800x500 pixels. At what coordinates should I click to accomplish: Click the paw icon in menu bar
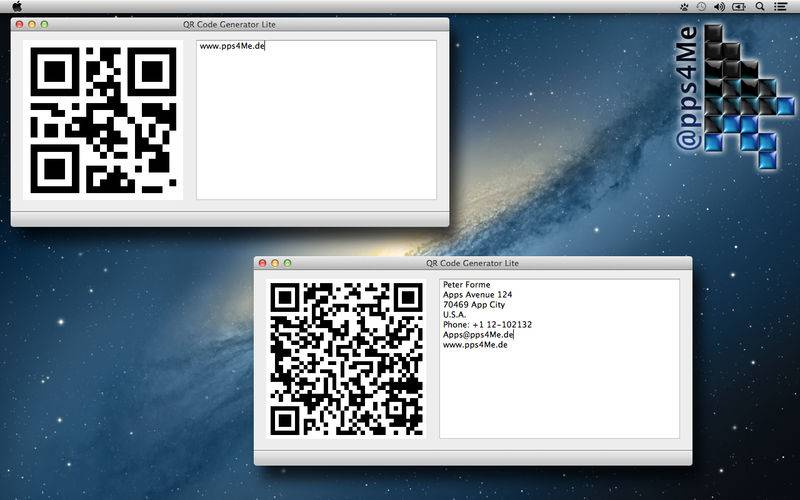[684, 7]
